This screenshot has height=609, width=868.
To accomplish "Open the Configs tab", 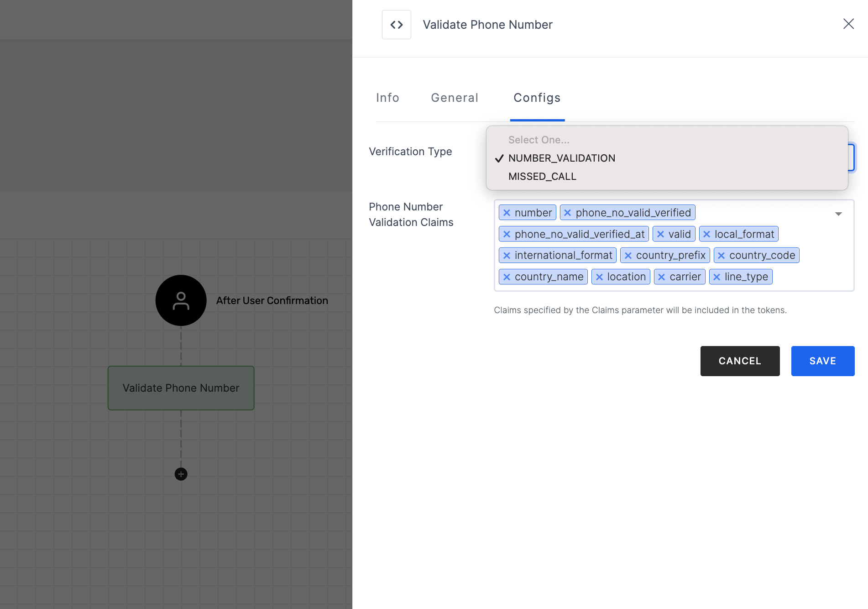I will click(x=537, y=98).
